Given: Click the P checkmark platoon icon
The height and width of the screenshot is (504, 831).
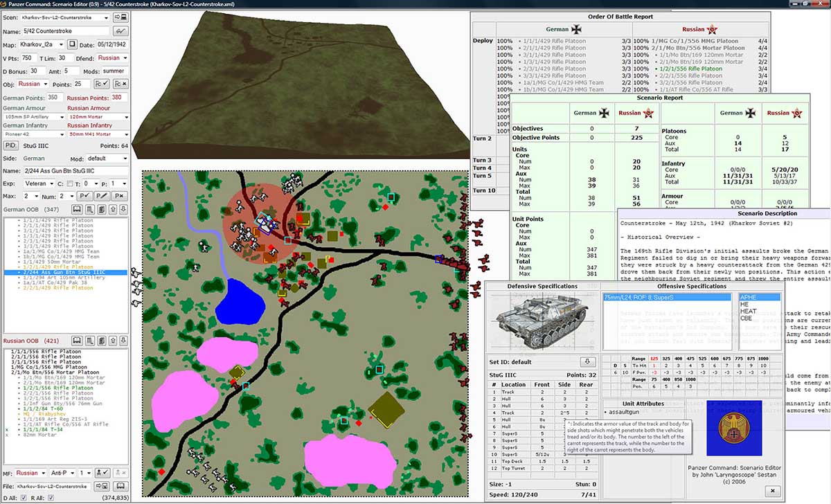Looking at the screenshot, I should (84, 196).
